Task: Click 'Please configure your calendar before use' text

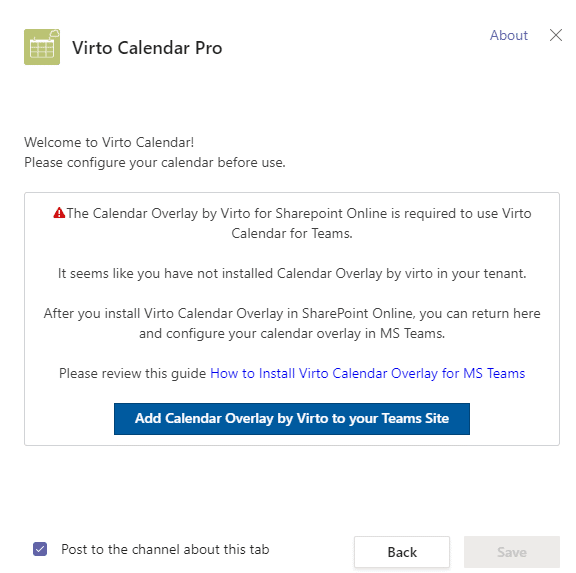Action: pyautogui.click(x=155, y=162)
